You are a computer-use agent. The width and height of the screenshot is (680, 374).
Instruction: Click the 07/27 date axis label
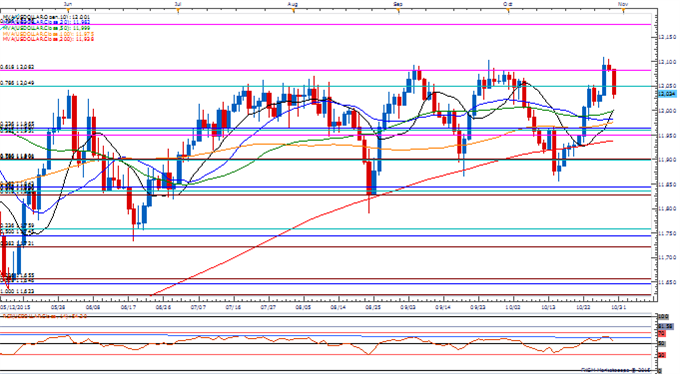[268, 307]
